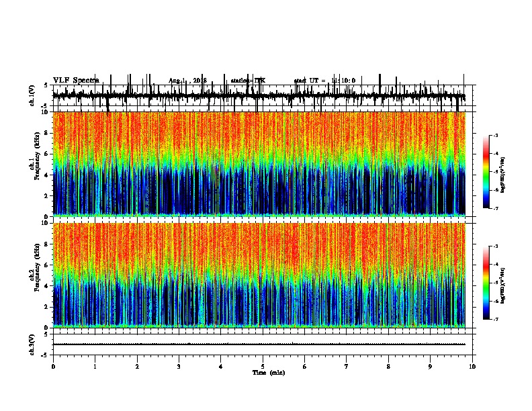Click the "2" minute tick label

(x=137, y=367)
